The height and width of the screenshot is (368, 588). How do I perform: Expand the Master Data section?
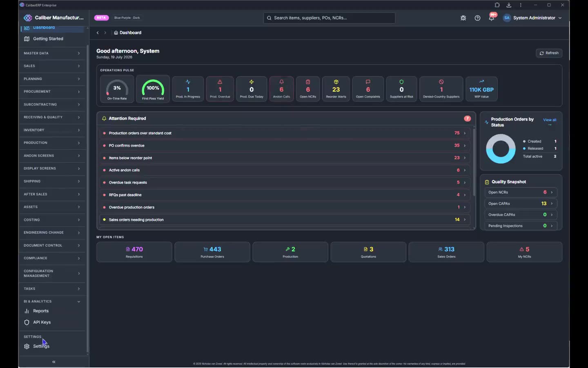coord(52,53)
